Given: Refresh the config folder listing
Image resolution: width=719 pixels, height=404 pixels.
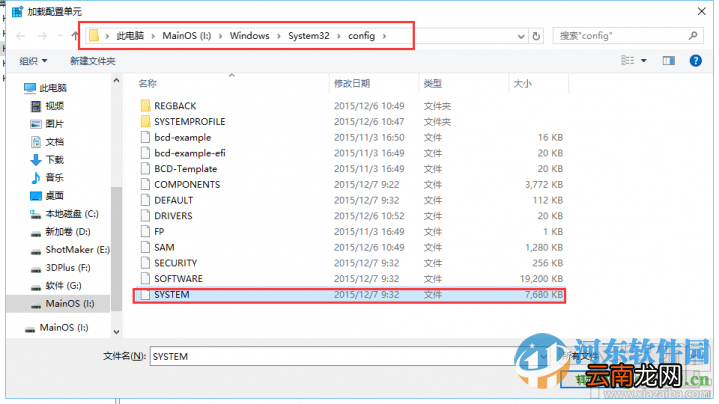Looking at the screenshot, I should (x=536, y=36).
